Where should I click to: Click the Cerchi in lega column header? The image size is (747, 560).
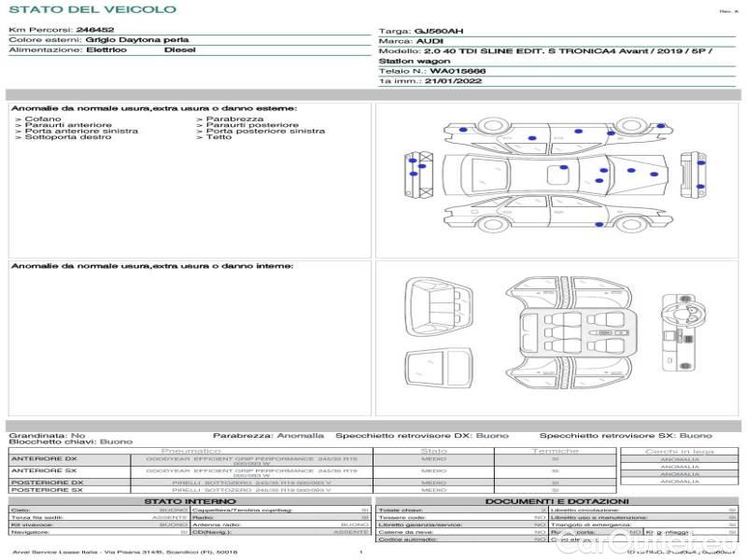click(679, 451)
